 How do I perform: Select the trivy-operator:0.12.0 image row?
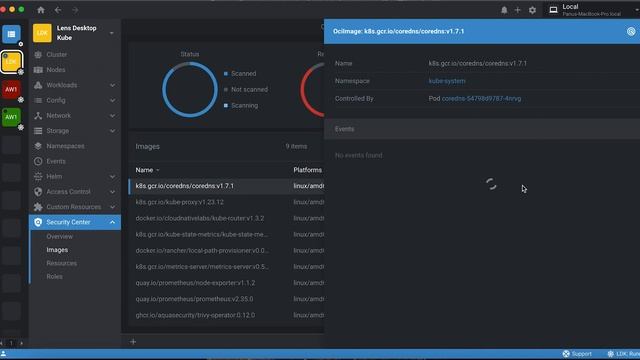226,315
